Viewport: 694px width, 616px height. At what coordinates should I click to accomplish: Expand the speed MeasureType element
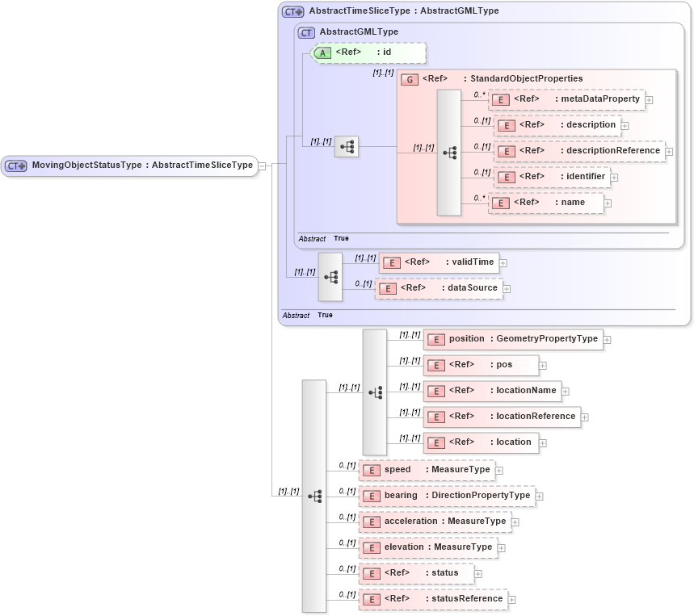coord(498,471)
